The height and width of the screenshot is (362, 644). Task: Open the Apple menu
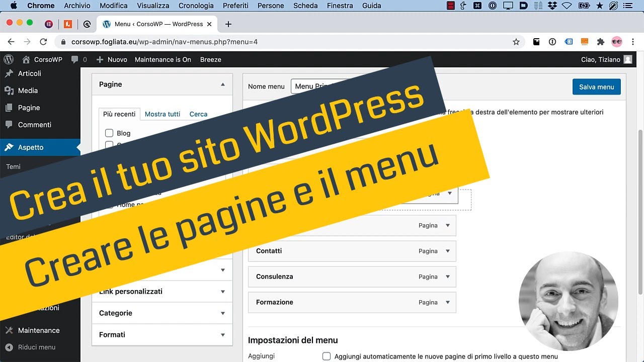pos(14,6)
